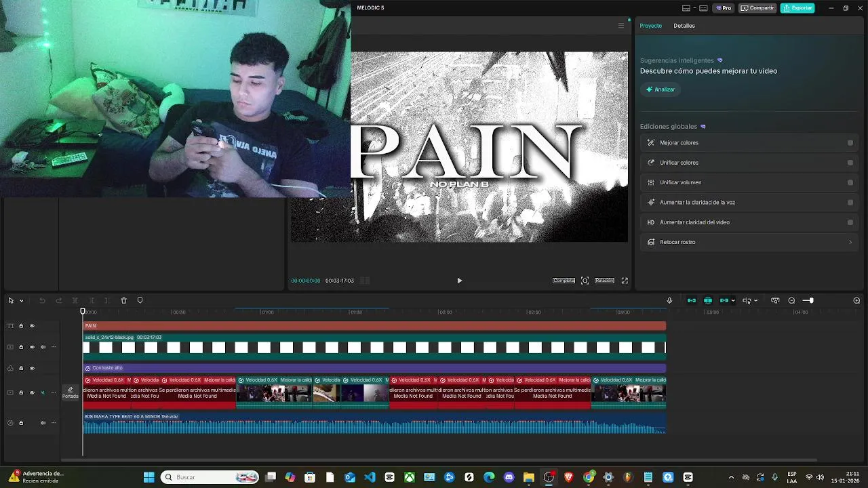Screen dimensions: 868x488
Task: Select the solid_c_24x12-black.jpg clip
Action: click(x=374, y=346)
